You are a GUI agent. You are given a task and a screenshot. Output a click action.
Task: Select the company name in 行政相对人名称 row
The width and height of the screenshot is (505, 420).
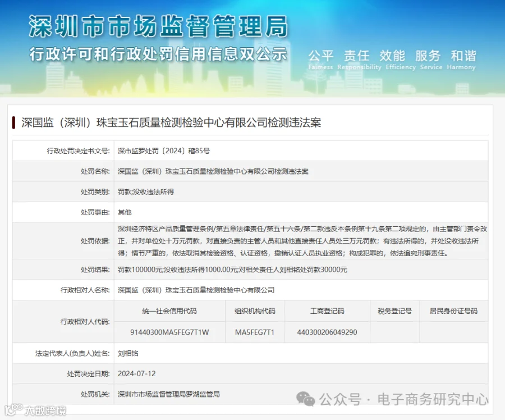tap(196, 290)
